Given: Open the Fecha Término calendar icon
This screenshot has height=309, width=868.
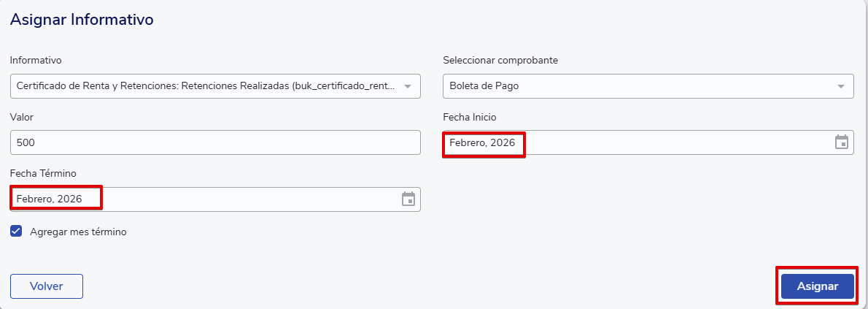Looking at the screenshot, I should (408, 199).
